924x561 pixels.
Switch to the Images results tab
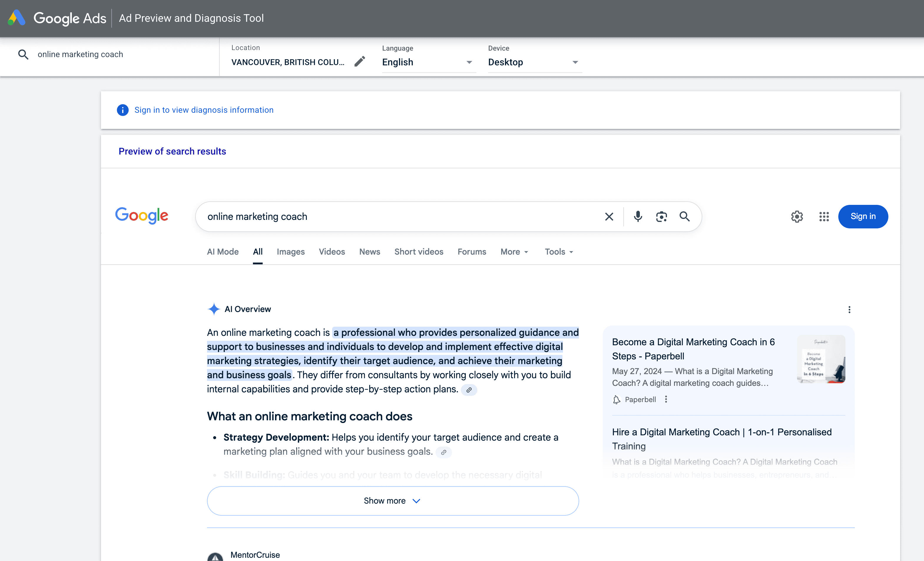tap(291, 252)
